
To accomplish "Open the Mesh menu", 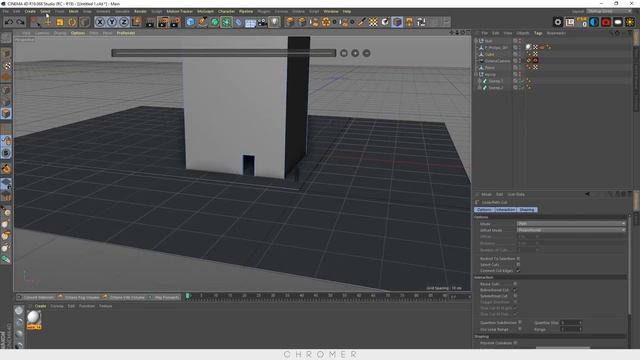I will (73, 11).
